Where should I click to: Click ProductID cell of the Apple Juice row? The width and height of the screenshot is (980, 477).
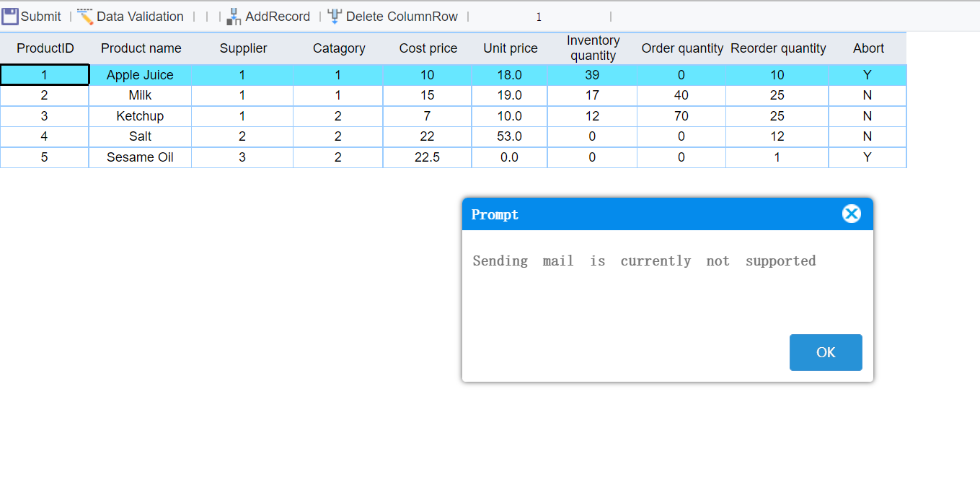click(x=45, y=75)
